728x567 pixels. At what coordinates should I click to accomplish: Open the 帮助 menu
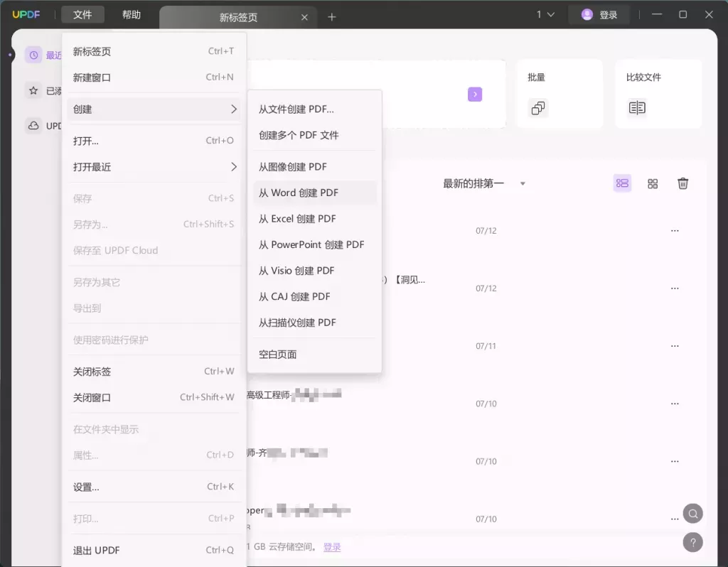click(132, 15)
